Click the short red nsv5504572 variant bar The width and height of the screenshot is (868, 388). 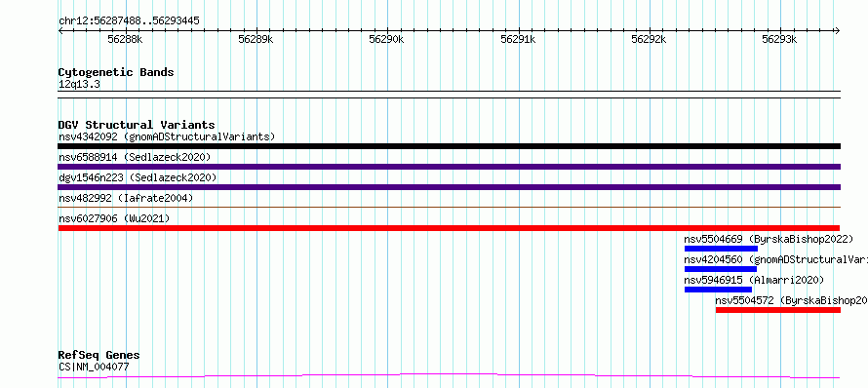tap(778, 310)
